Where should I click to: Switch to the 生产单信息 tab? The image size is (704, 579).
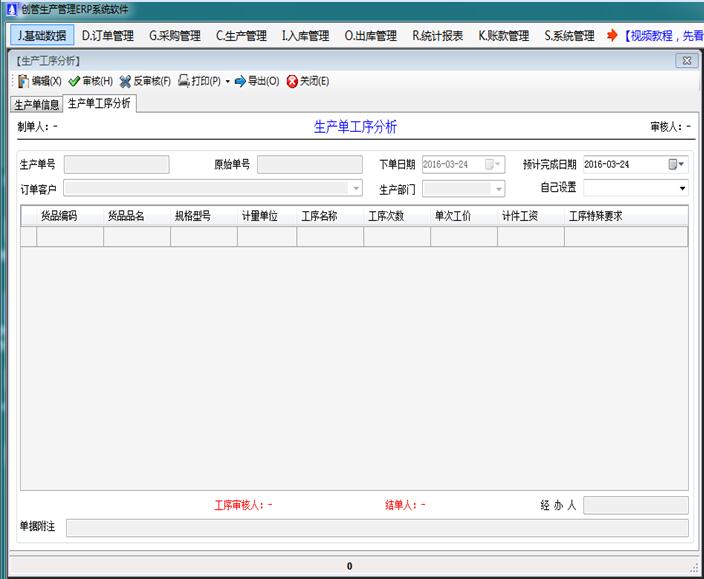(36, 104)
